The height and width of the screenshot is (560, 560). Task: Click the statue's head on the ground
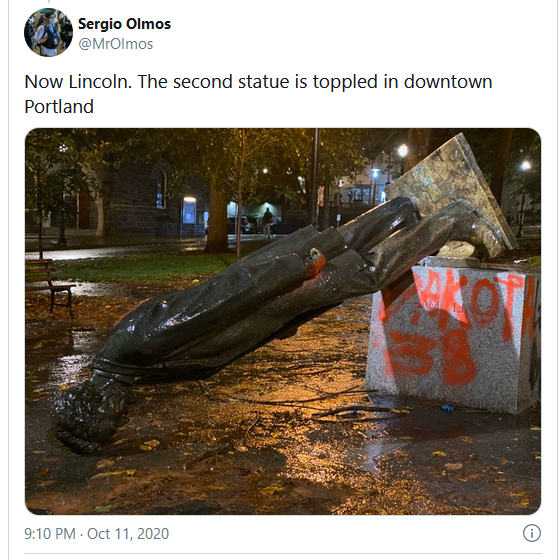pos(89,411)
